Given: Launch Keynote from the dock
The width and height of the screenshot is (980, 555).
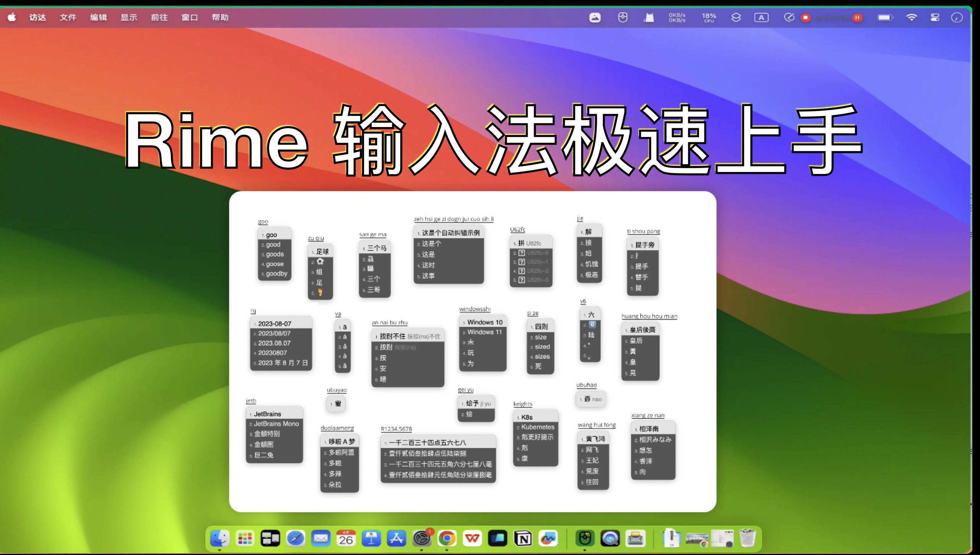Looking at the screenshot, I should (371, 539).
